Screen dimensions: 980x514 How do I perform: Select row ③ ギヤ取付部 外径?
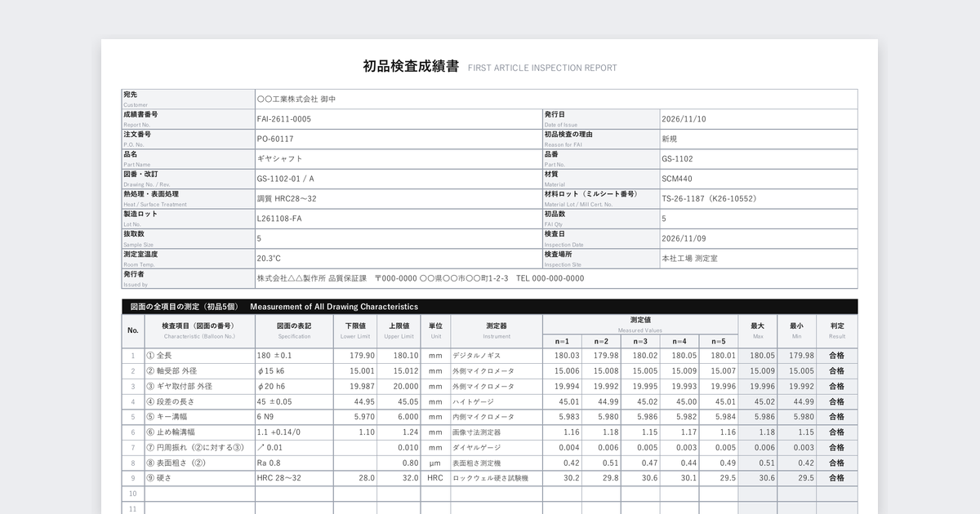(x=199, y=386)
